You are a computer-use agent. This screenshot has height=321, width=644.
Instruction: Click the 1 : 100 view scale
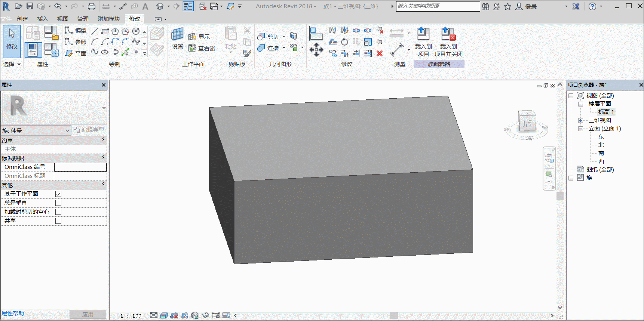(131, 316)
